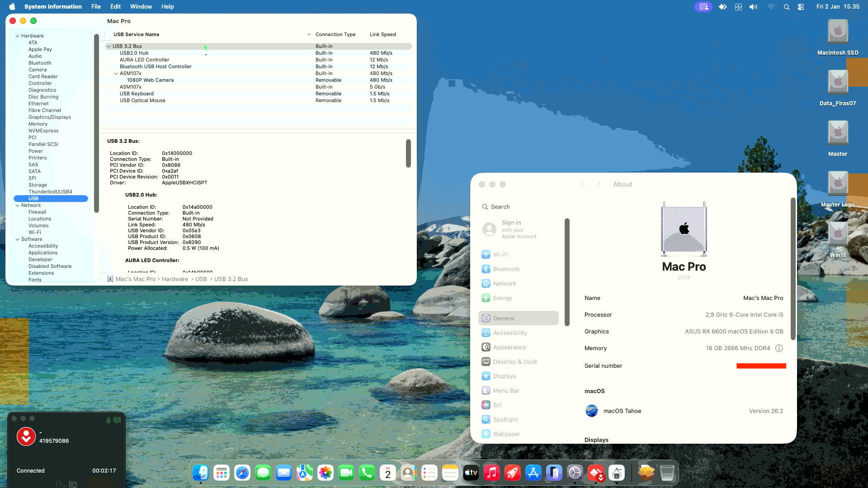
Task: Select the USB Keyboard row
Action: [259, 94]
